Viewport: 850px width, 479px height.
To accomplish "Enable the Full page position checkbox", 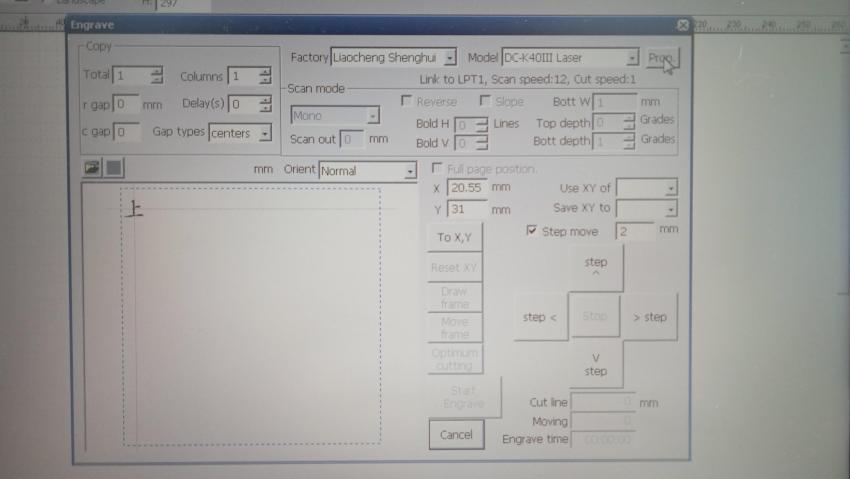I will [x=438, y=169].
